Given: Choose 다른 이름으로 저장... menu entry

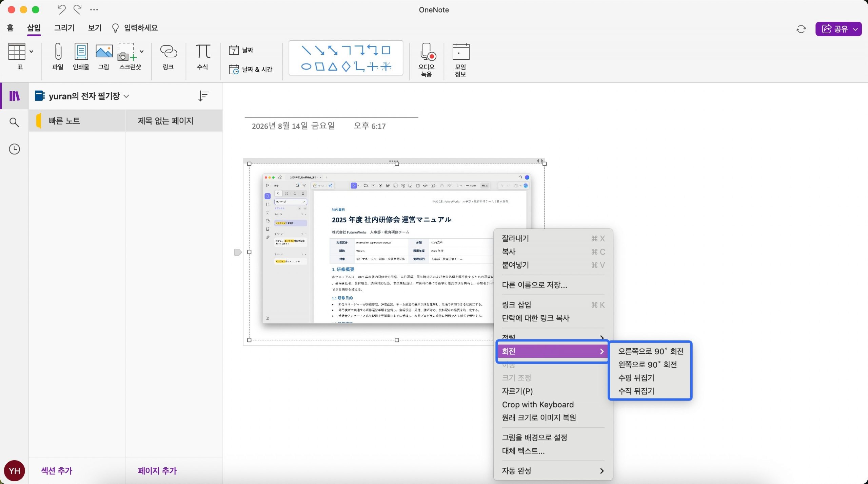Looking at the screenshot, I should click(553, 285).
